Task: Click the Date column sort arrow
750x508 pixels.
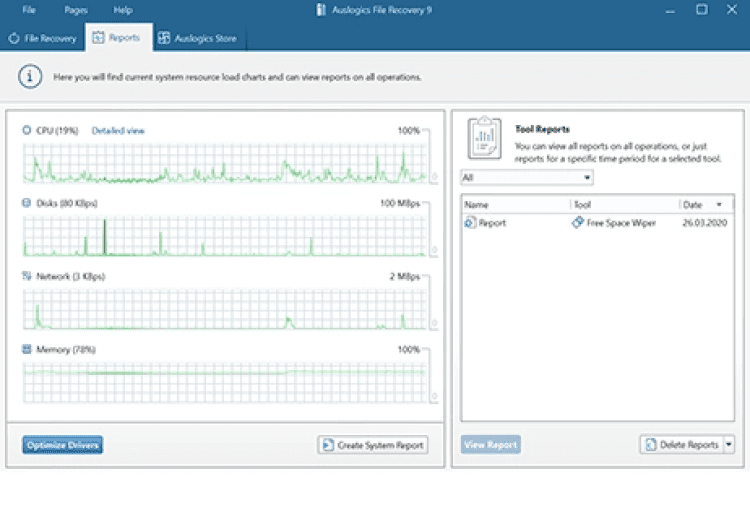Action: point(719,205)
